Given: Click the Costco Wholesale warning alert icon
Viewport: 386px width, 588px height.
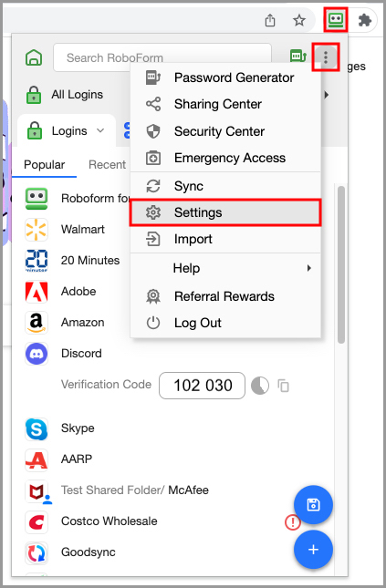Looking at the screenshot, I should (x=293, y=522).
